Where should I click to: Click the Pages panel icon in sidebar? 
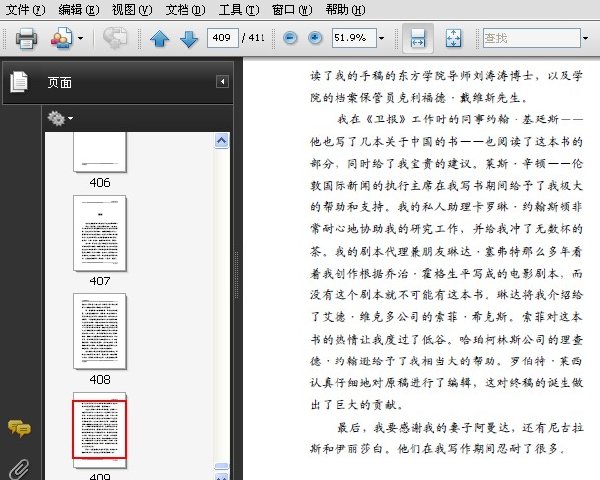(x=19, y=82)
